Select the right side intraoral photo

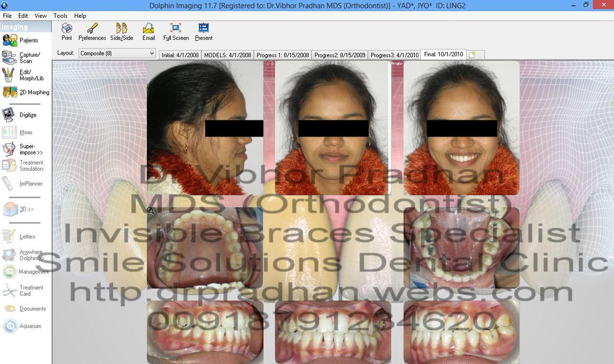(x=205, y=332)
